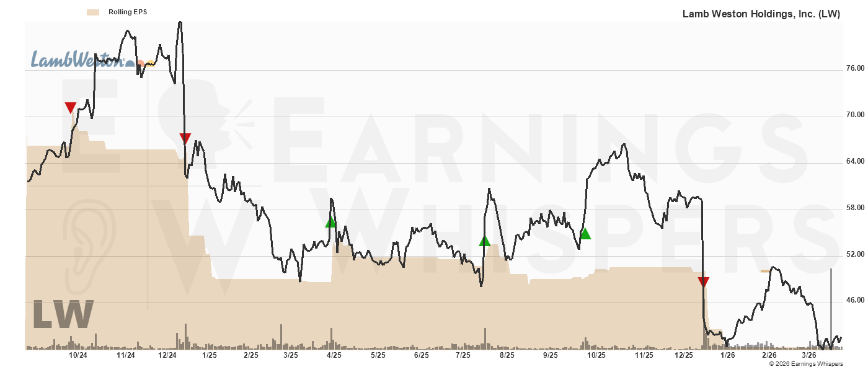Click the 3/26 date axis label
This screenshot has width=868, height=372.
(x=809, y=355)
